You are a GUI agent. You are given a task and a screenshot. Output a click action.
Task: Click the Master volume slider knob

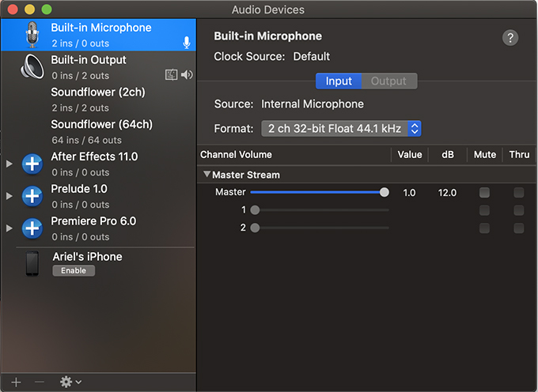[385, 192]
